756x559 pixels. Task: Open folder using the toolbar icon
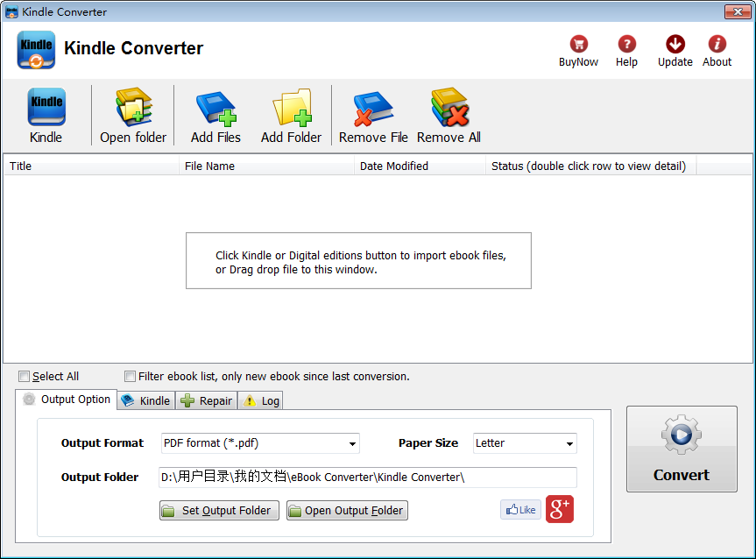click(x=133, y=107)
